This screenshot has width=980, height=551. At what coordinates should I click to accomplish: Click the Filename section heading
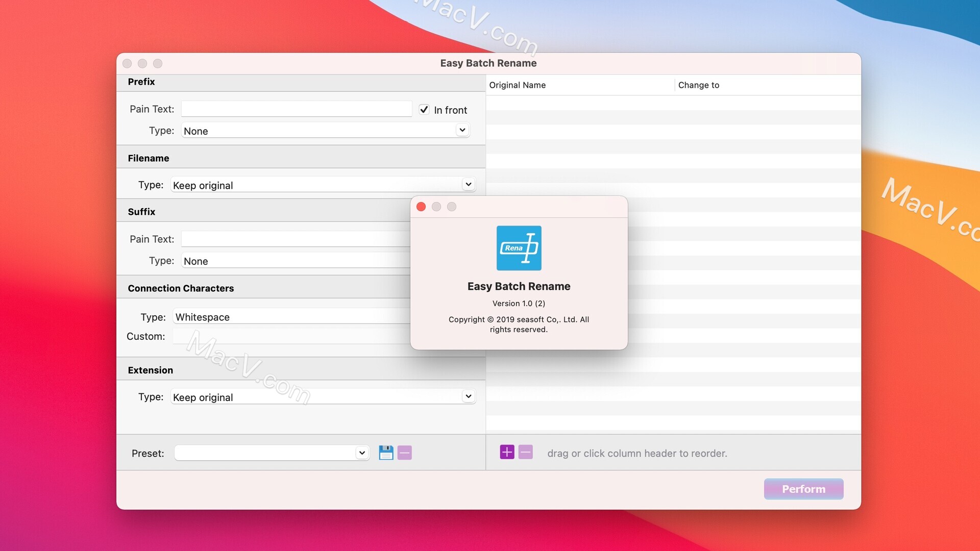pyautogui.click(x=148, y=158)
